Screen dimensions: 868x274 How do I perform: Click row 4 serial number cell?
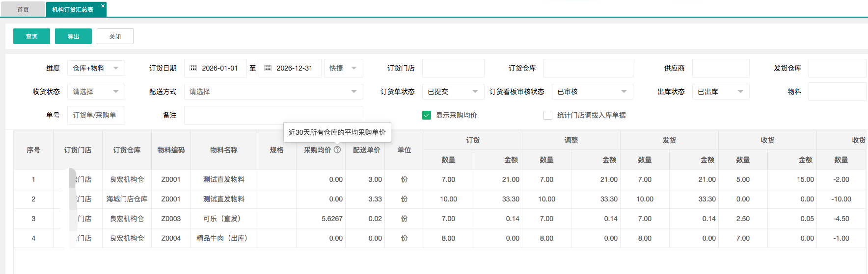(x=33, y=238)
